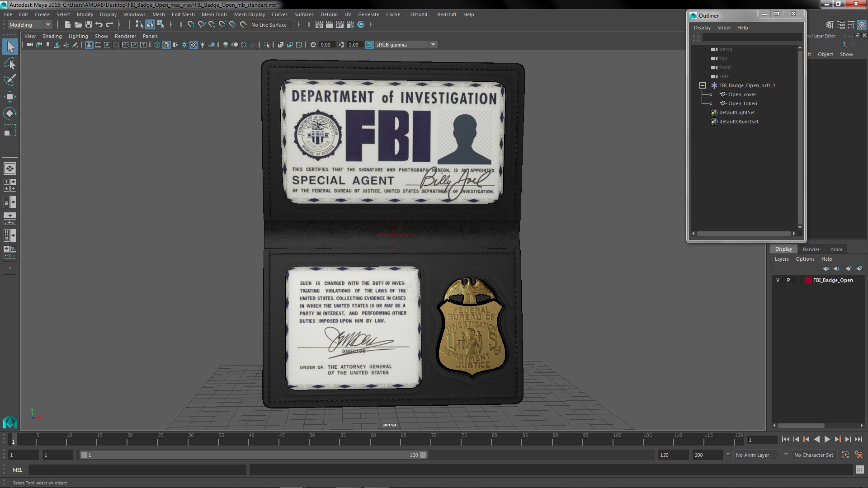Switch to the Render layer tab
The height and width of the screenshot is (488, 868).
pos(811,249)
